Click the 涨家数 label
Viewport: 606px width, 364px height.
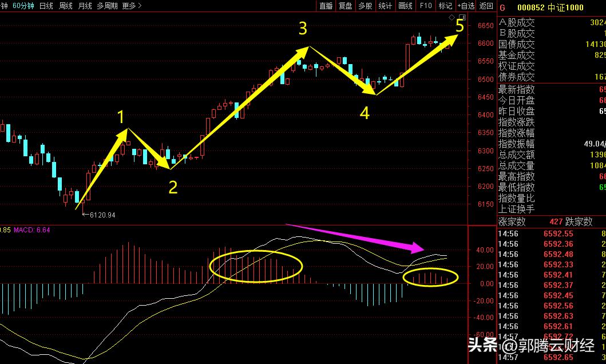(512, 221)
